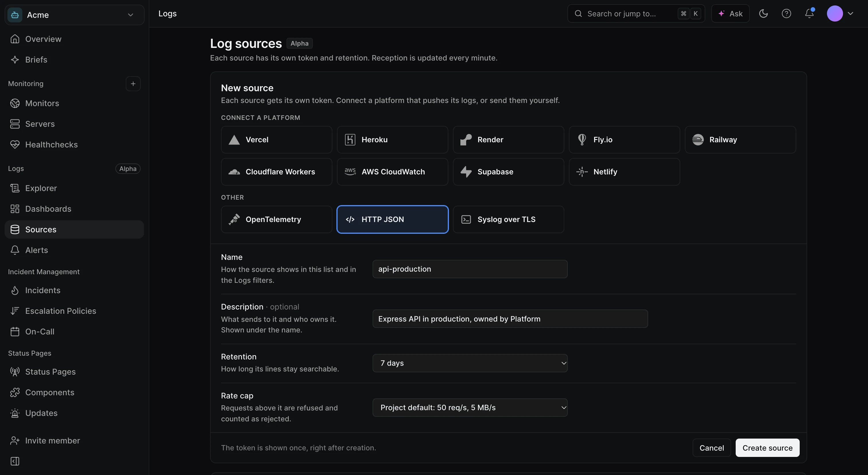The width and height of the screenshot is (868, 475).
Task: Choose OpenTelemetry source type
Action: [276, 219]
